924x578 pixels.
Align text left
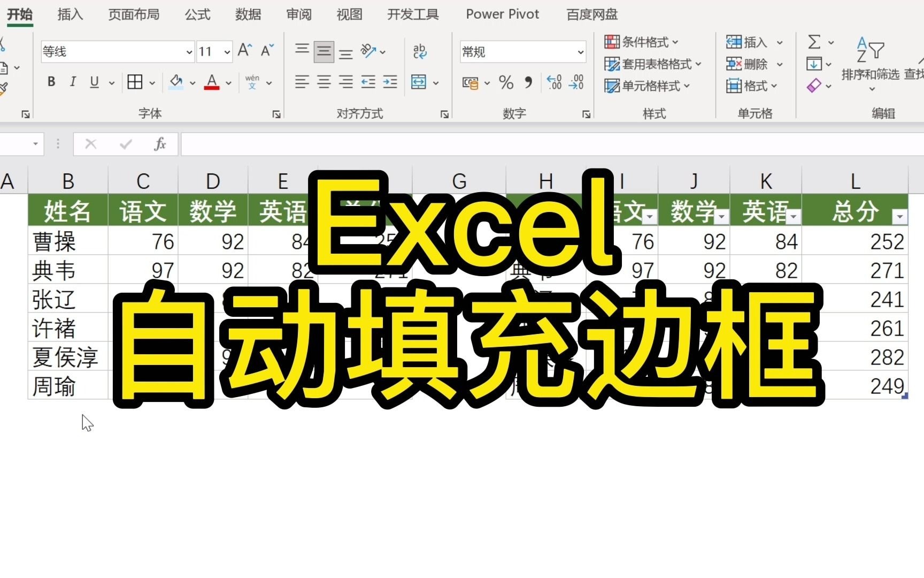[302, 82]
